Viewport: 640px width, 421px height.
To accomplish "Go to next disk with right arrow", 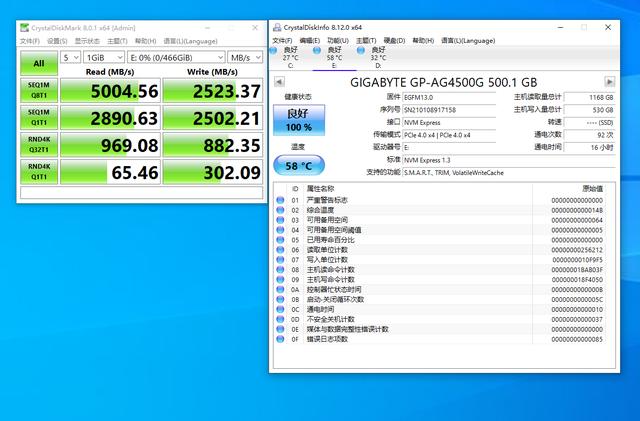I will (x=609, y=82).
